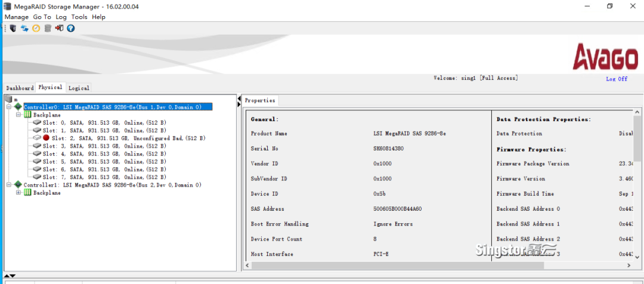644x284 pixels.
Task: Click the blue arrows Refresh toolbar icon
Action: click(x=24, y=29)
